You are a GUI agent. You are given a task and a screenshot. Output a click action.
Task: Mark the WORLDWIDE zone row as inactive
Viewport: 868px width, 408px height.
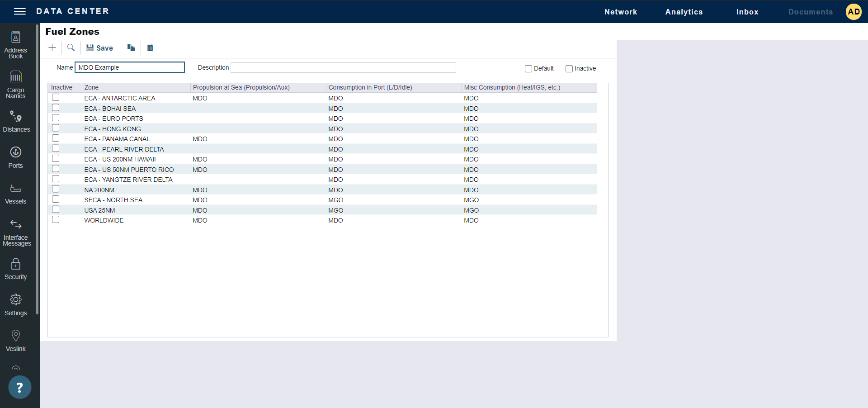(56, 220)
